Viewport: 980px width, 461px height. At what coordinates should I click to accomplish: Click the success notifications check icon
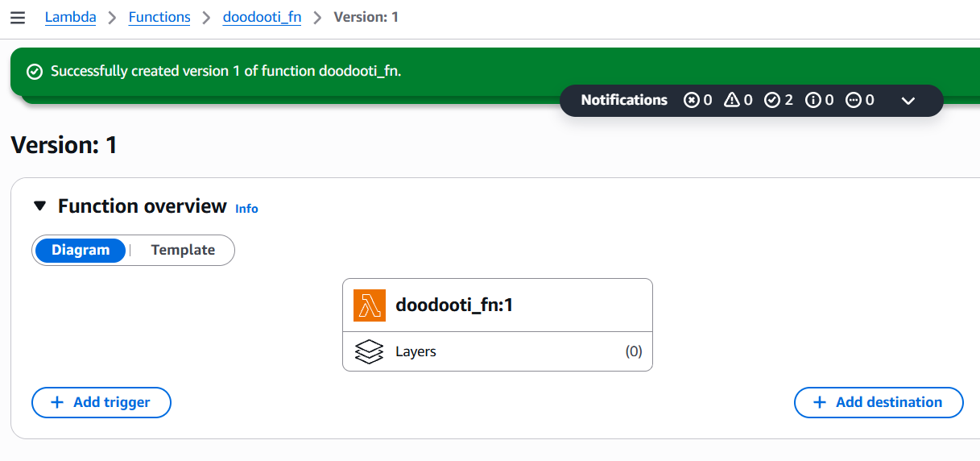coord(772,100)
